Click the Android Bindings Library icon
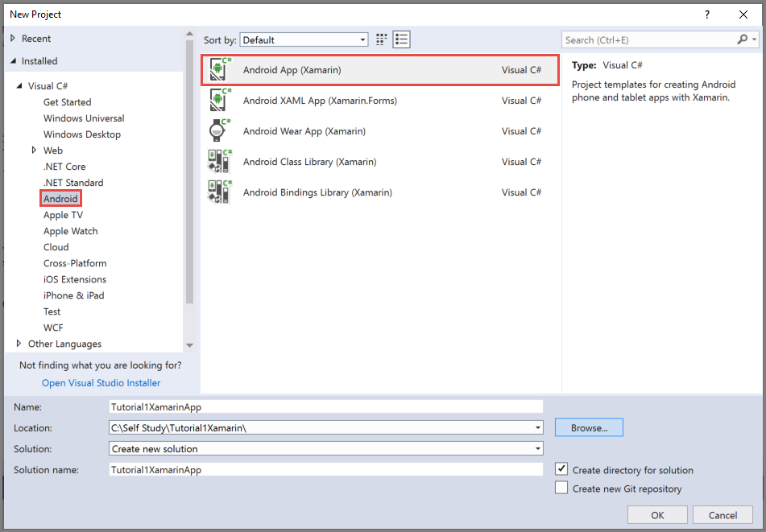The width and height of the screenshot is (766, 532). click(x=220, y=192)
